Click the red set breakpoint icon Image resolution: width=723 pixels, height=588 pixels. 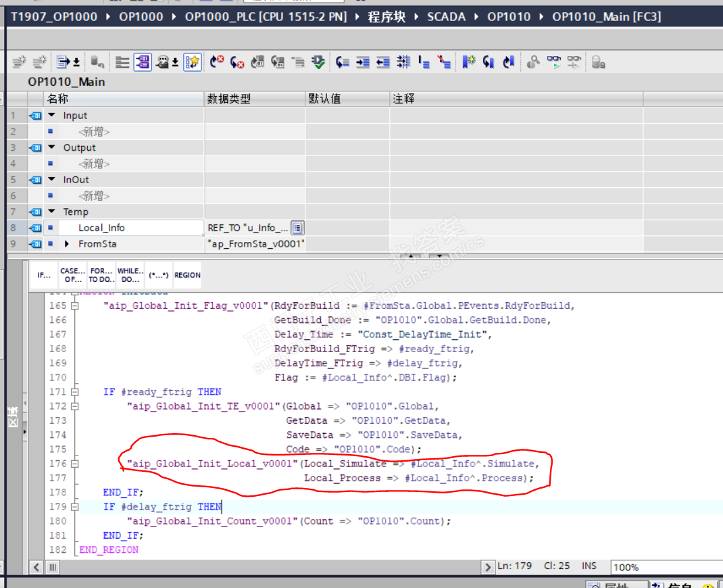(x=216, y=63)
